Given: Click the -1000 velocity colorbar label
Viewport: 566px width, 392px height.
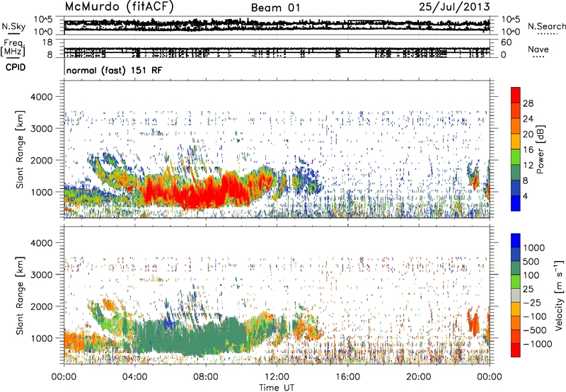Looking at the screenshot, I should pyautogui.click(x=537, y=344).
